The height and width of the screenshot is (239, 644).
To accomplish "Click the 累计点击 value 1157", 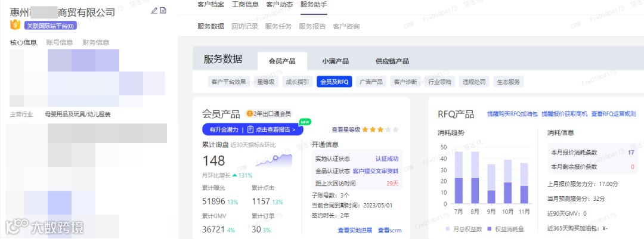I will coord(261,201).
